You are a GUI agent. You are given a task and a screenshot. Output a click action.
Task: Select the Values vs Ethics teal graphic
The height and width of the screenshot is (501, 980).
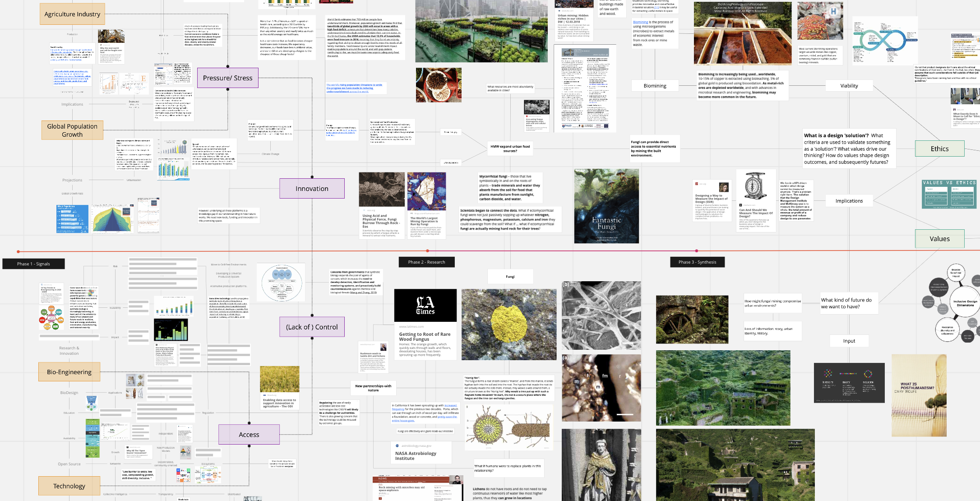coord(949,195)
